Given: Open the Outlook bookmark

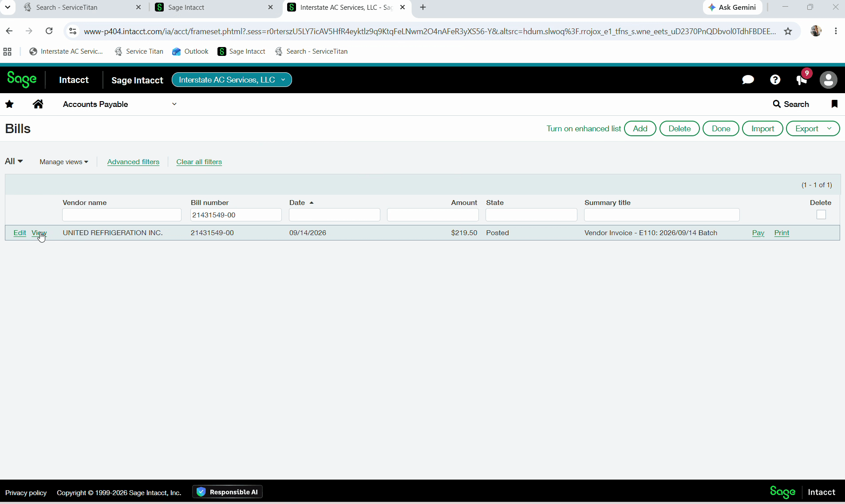Looking at the screenshot, I should [x=190, y=51].
